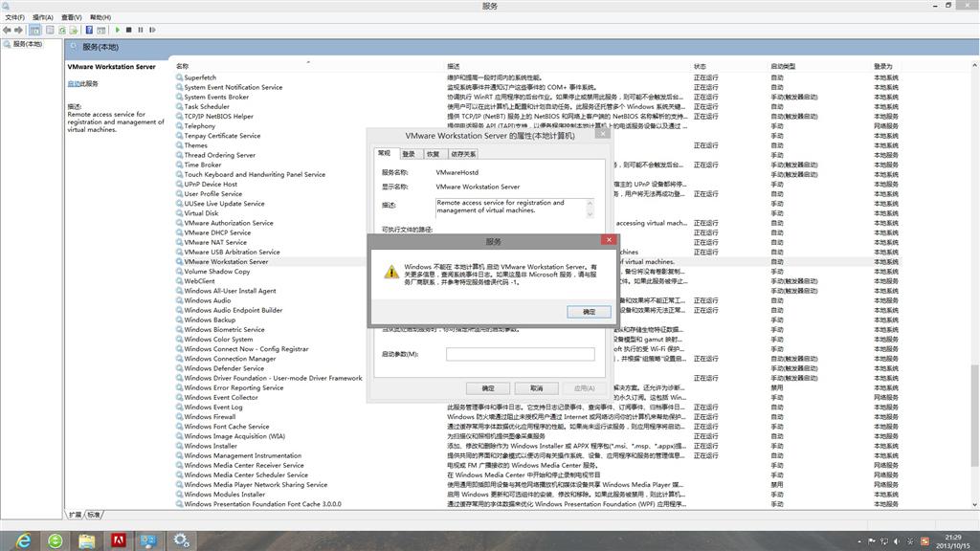Image resolution: width=980 pixels, height=551 pixels.
Task: Export the list using the toolbar icon
Action: coord(74,30)
